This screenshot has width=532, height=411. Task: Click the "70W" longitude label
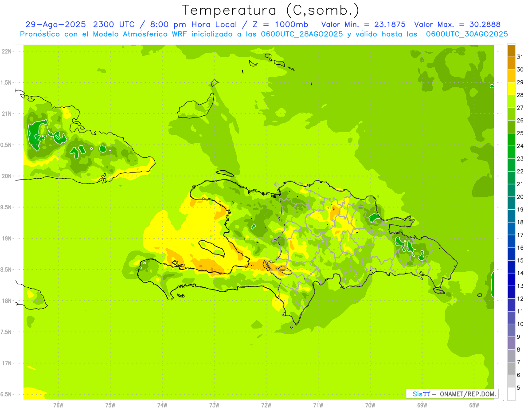[370, 405]
